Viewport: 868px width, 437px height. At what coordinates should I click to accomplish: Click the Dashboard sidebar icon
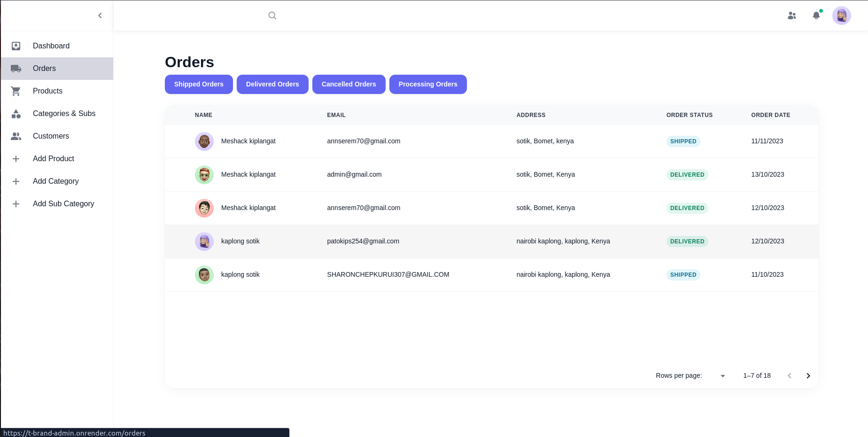coord(16,46)
